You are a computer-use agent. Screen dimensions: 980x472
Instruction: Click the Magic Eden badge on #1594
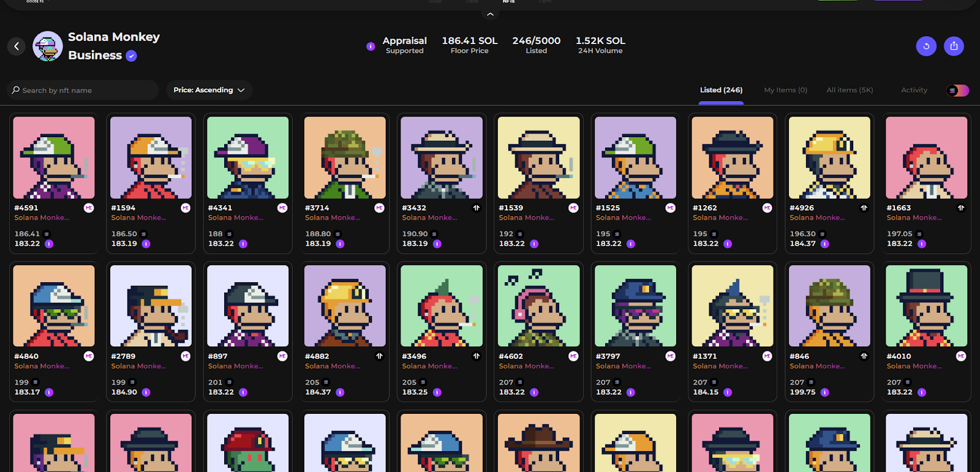pyautogui.click(x=186, y=208)
